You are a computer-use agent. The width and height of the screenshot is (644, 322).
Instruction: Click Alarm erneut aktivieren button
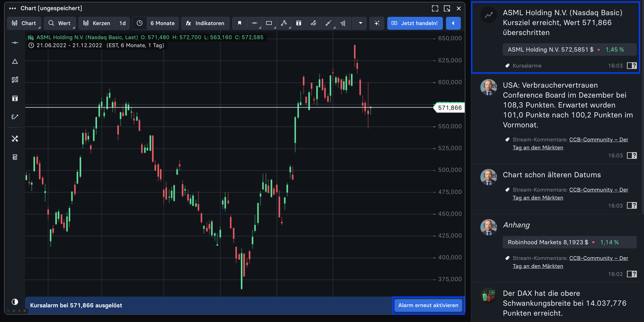(428, 305)
